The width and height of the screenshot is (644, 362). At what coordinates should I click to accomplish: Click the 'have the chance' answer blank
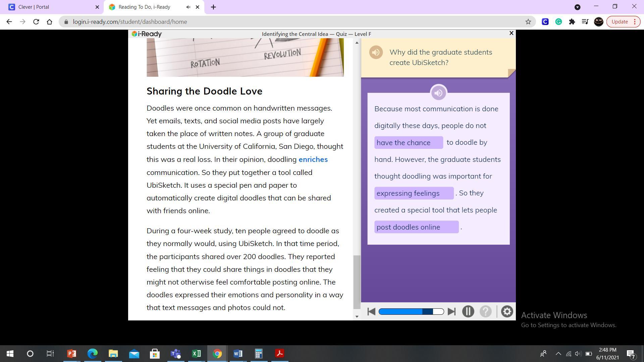pos(408,143)
